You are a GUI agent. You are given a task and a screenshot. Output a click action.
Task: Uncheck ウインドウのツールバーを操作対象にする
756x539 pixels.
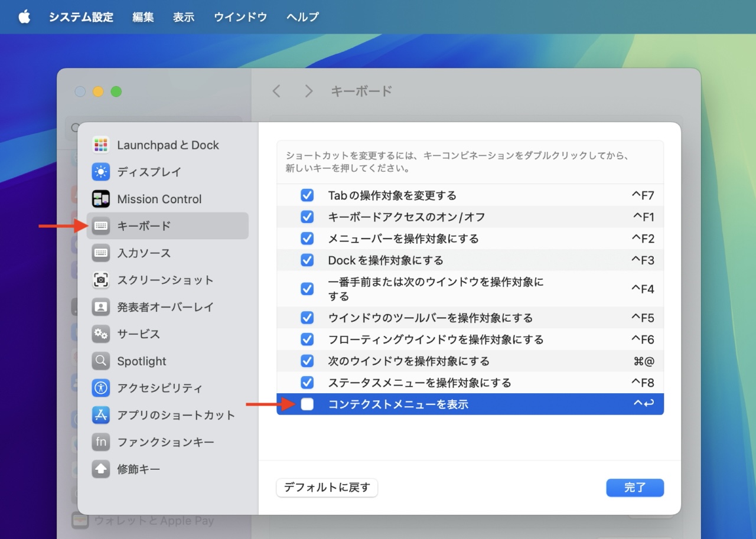pos(307,318)
